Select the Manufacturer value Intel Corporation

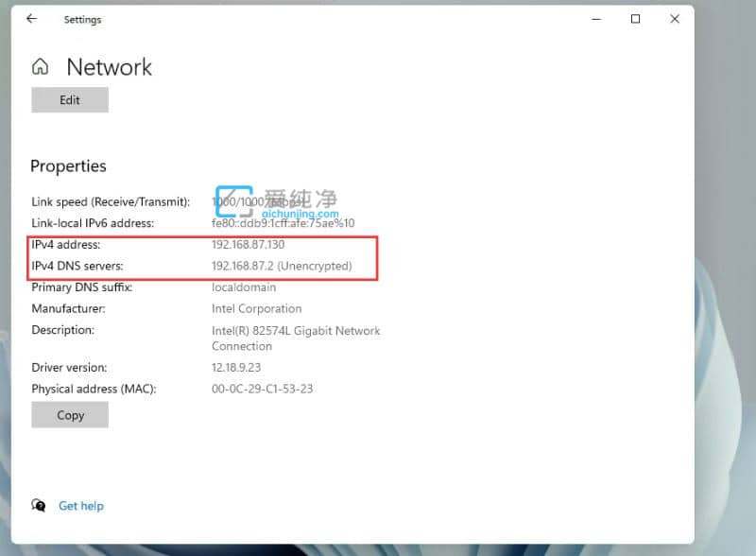tap(256, 308)
